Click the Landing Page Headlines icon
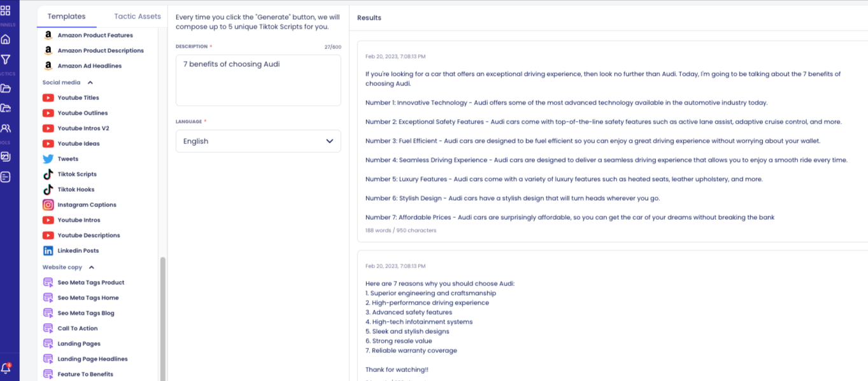The height and width of the screenshot is (381, 868). [x=48, y=359]
